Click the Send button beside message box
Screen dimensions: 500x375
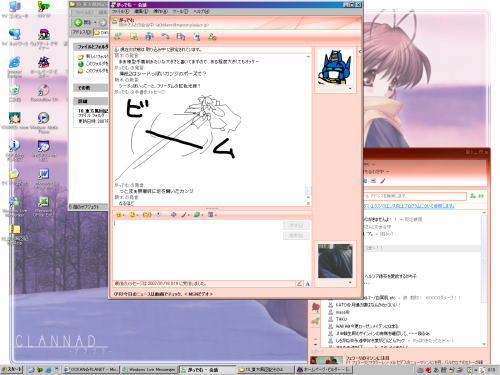tap(296, 225)
